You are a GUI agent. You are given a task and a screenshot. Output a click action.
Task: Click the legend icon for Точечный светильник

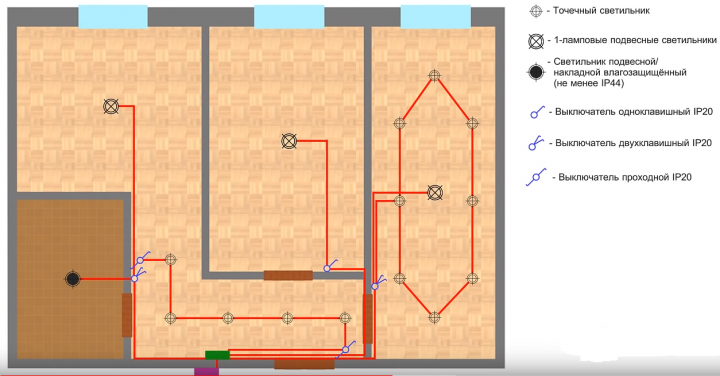pyautogui.click(x=536, y=11)
